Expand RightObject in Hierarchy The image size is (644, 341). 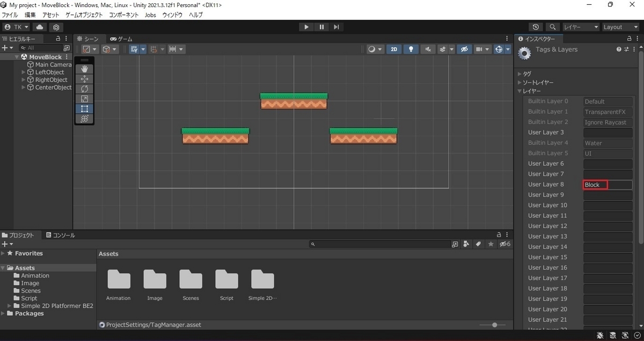[x=23, y=79]
